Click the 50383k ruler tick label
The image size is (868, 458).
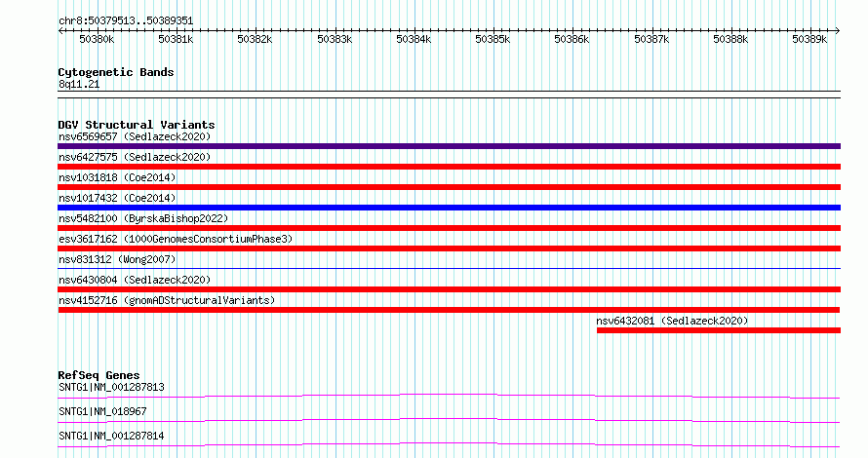click(x=335, y=39)
